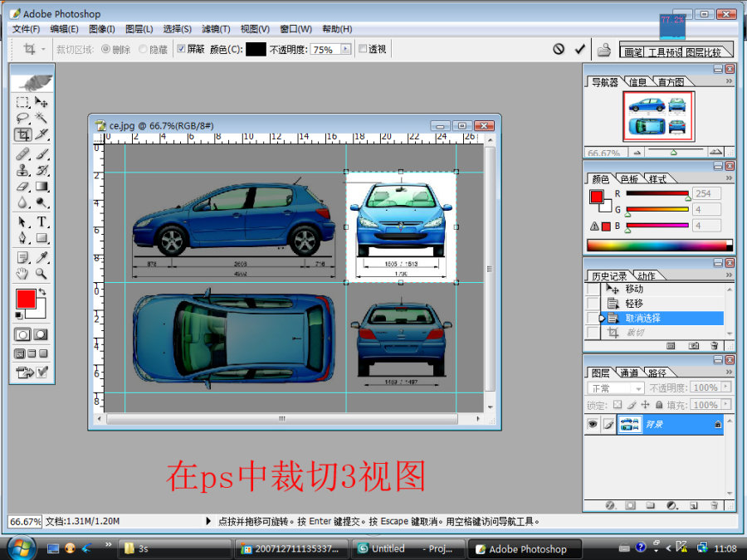Select the History Brush tool
This screenshot has height=560, width=747.
tap(41, 170)
